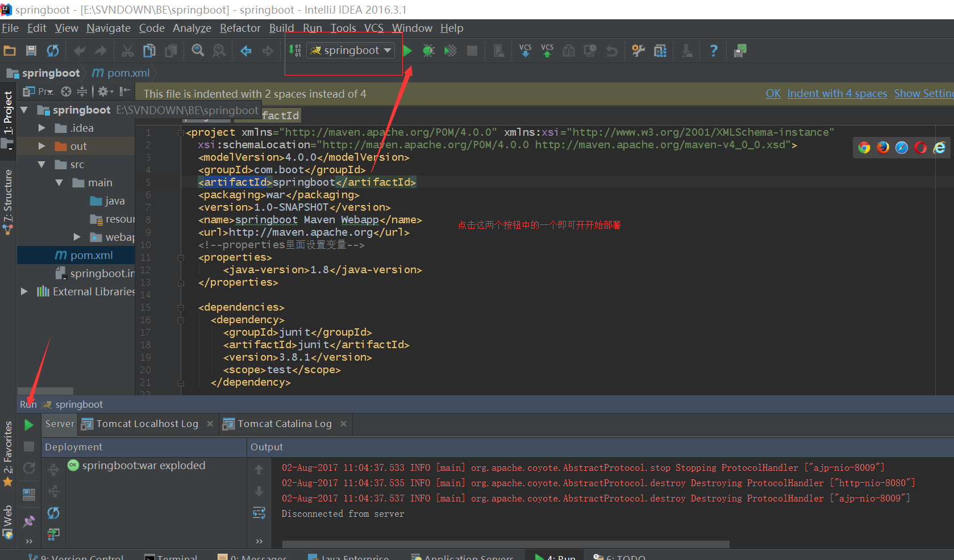Click the Back navigation arrow
Image resolution: width=954 pixels, height=560 pixels.
(246, 51)
